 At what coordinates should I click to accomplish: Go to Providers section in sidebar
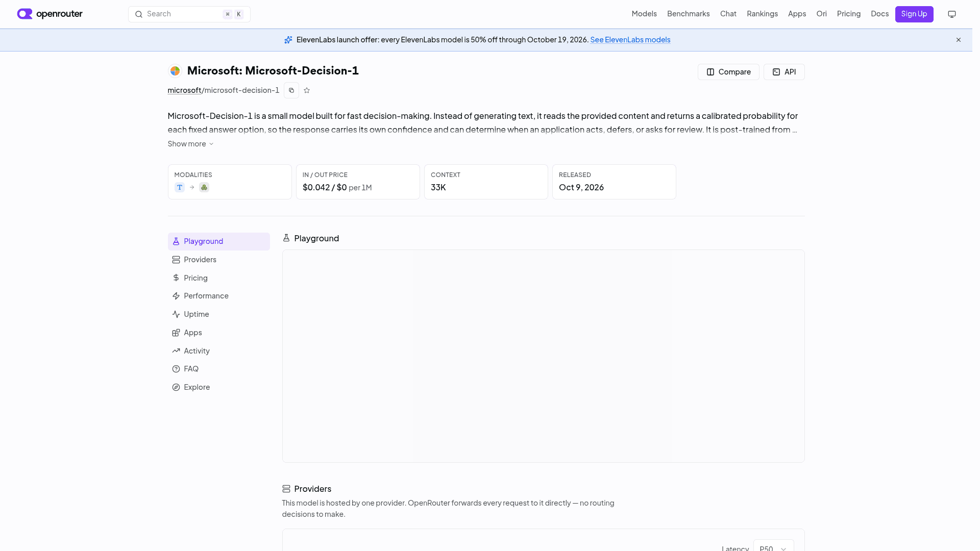coord(219,260)
